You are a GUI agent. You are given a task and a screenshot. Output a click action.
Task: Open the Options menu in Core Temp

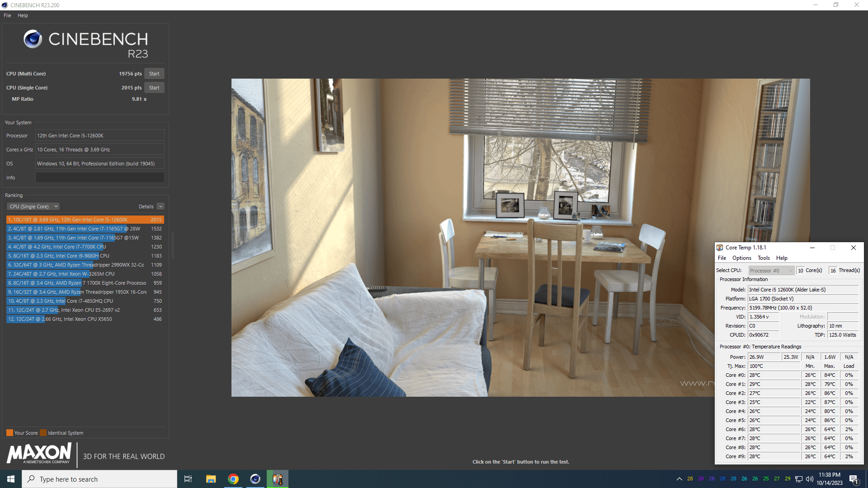pyautogui.click(x=742, y=258)
